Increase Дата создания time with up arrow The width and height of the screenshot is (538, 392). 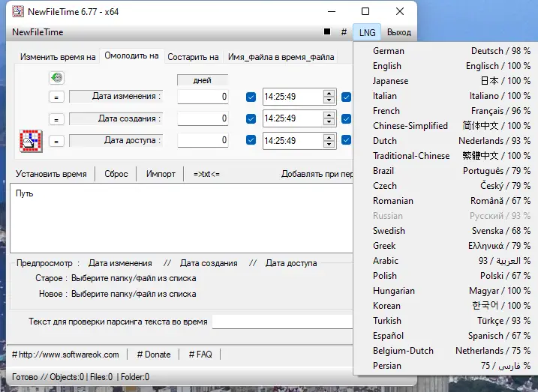click(329, 115)
